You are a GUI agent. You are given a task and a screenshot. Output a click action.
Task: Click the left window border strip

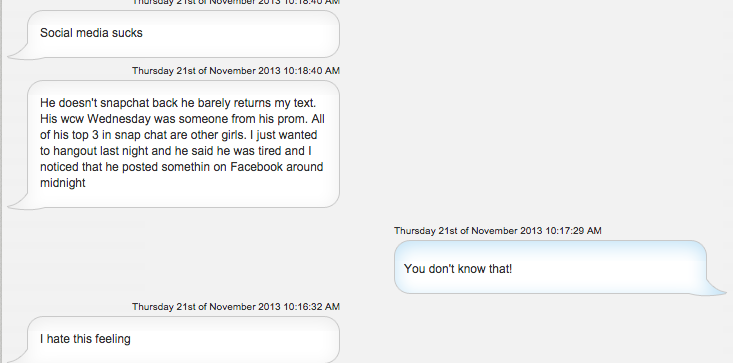coord(1,181)
